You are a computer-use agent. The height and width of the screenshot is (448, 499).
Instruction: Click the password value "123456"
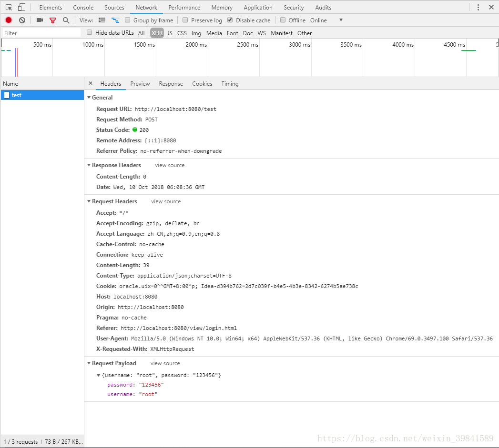(151, 385)
